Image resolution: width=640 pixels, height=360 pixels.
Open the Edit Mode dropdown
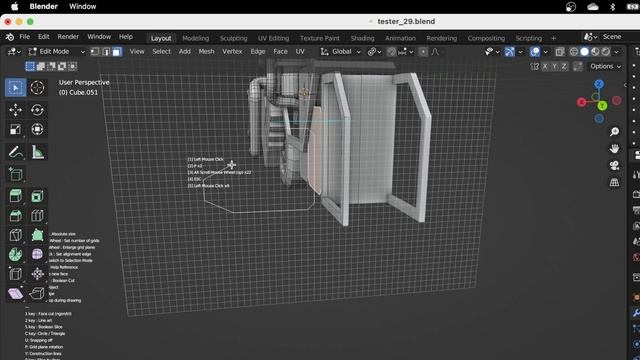click(x=57, y=52)
